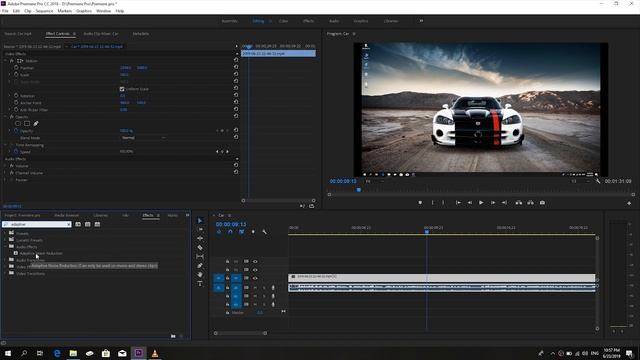640x360 pixels.
Task: Click the effects search input field
Action: point(36,224)
